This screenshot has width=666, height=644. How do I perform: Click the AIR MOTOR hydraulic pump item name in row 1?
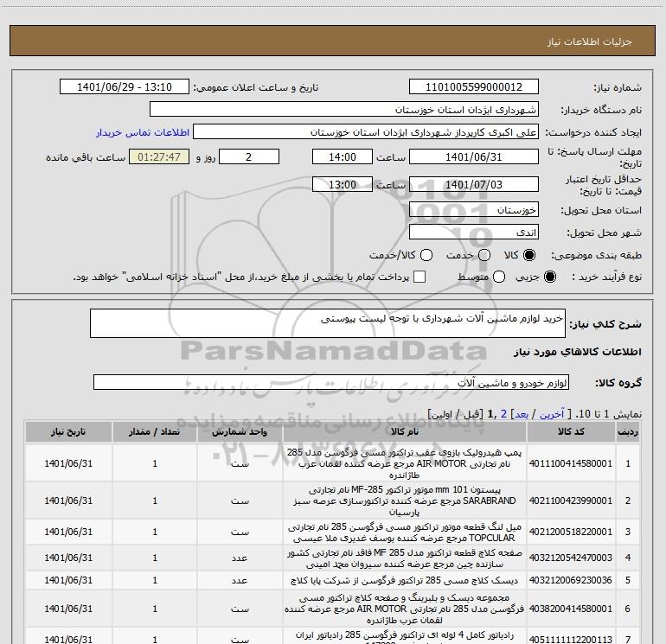pos(405,463)
